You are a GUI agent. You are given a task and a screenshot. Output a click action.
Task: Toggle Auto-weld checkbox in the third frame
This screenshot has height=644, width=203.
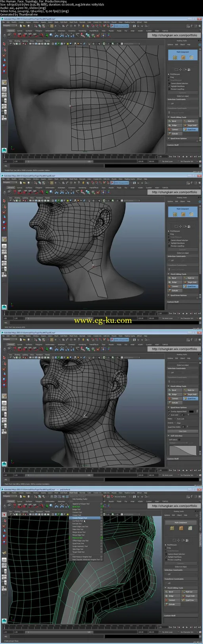click(169, 415)
